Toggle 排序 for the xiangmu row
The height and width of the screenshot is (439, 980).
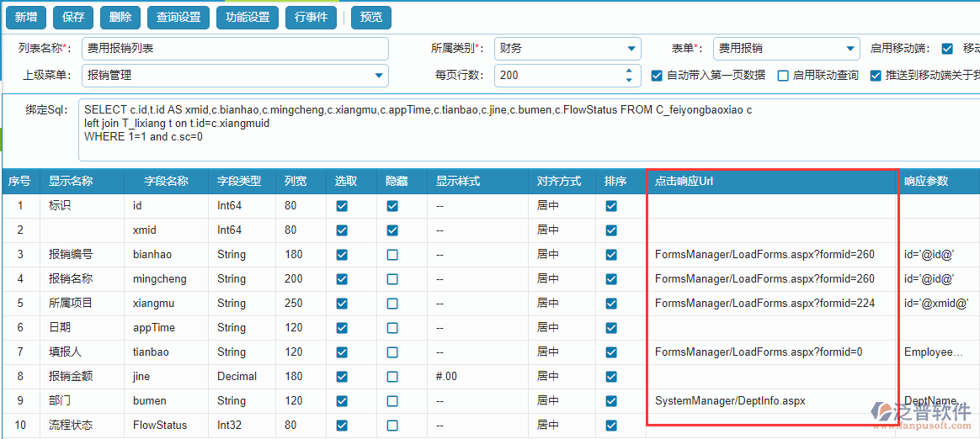pyautogui.click(x=611, y=303)
